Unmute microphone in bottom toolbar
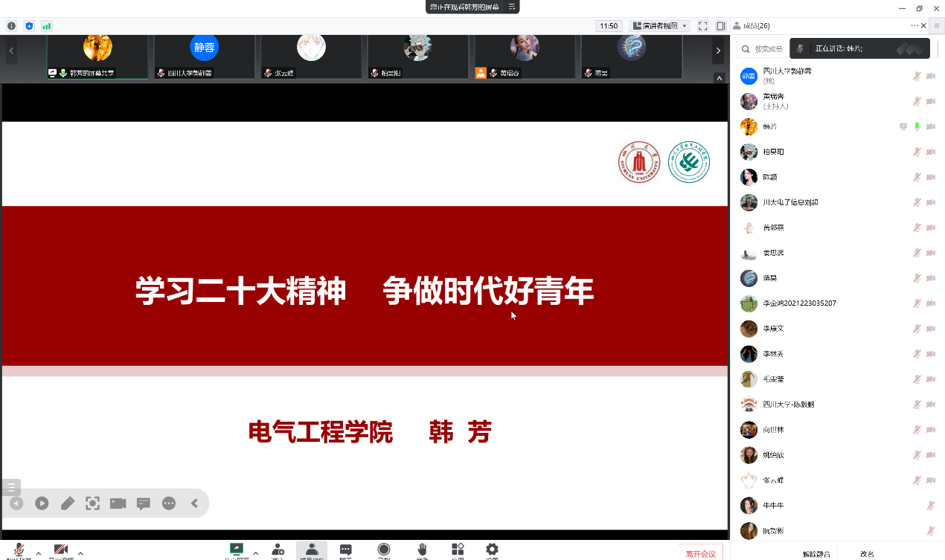Viewport: 945px width, 560px height. (19, 551)
